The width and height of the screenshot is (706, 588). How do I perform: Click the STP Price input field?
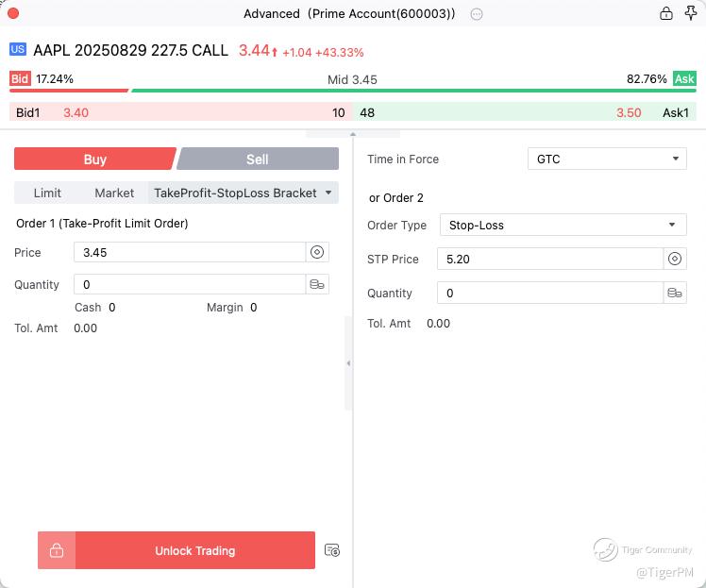tap(550, 259)
